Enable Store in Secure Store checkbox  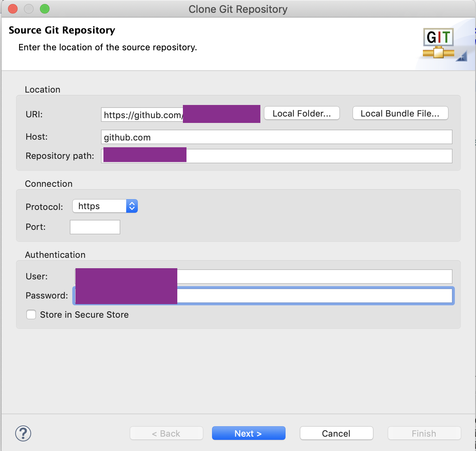pos(31,315)
